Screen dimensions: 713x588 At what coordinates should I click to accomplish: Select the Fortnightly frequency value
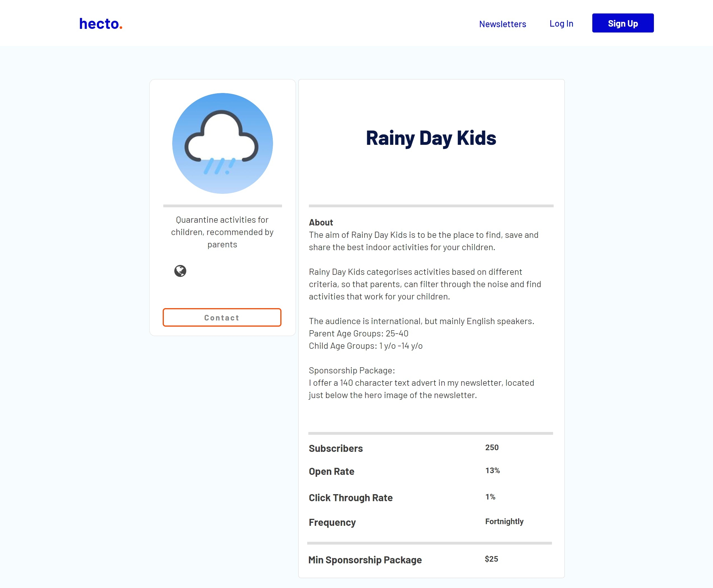pos(504,522)
